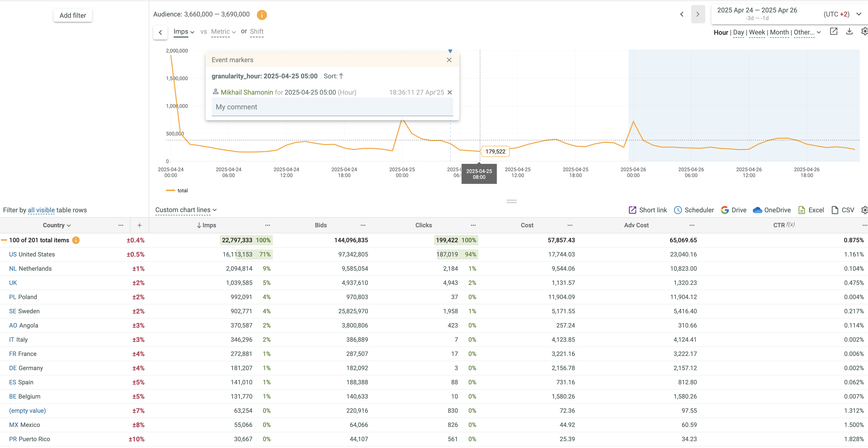The image size is (868, 448).
Task: Switch granularity to Day
Action: pos(738,32)
